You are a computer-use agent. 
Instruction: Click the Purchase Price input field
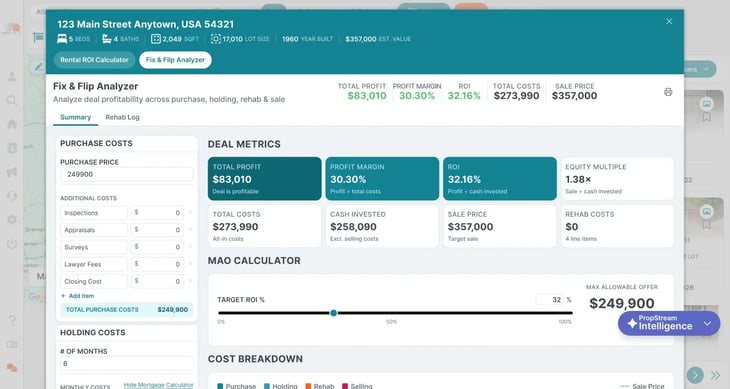click(127, 174)
